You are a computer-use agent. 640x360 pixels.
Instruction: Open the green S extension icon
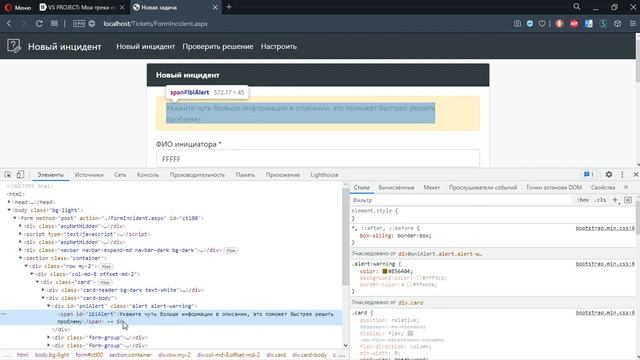pyautogui.click(x=603, y=24)
